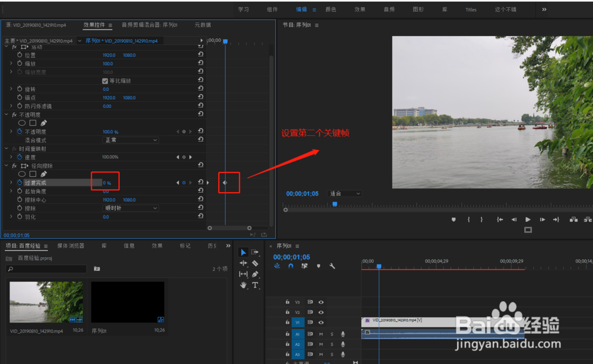The image size is (593, 364).
Task: Play the program monitor video
Action: click(528, 219)
